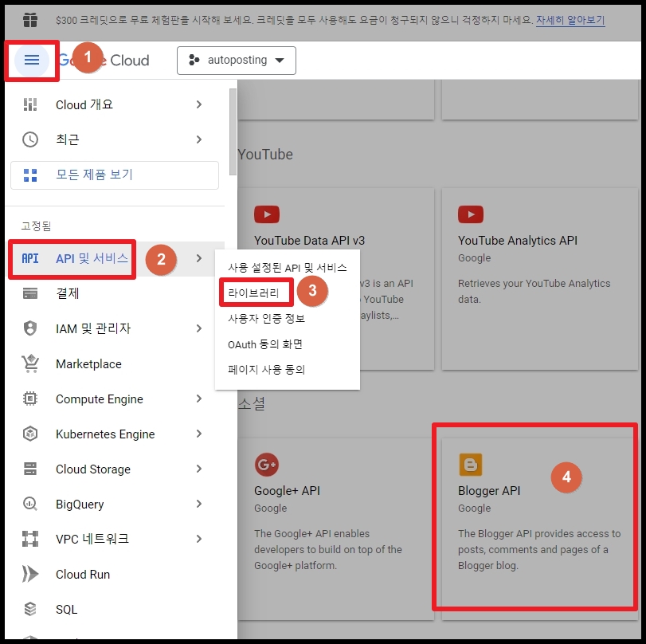Expand the 최근 submenu chevron
This screenshot has width=646, height=644.
point(199,139)
